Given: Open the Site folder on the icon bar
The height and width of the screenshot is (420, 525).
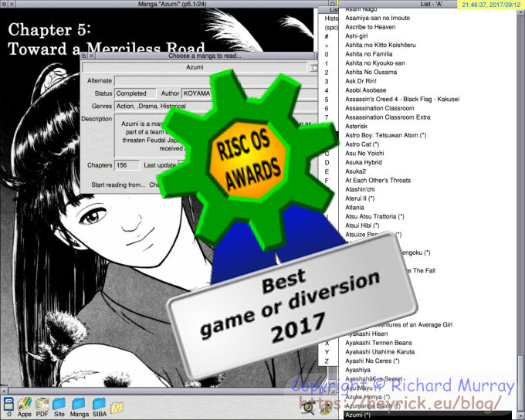Looking at the screenshot, I should 59,407.
